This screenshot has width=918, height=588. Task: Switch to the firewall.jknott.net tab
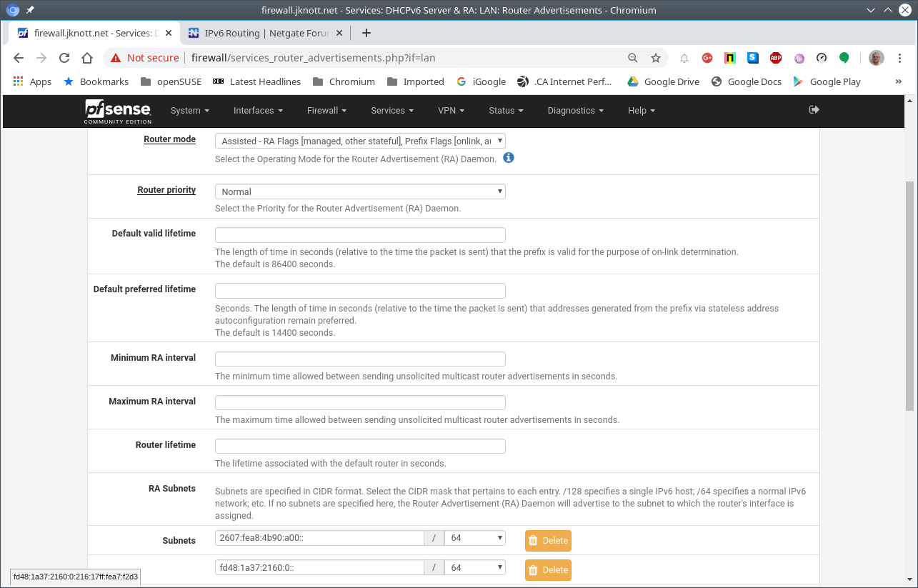coord(94,33)
